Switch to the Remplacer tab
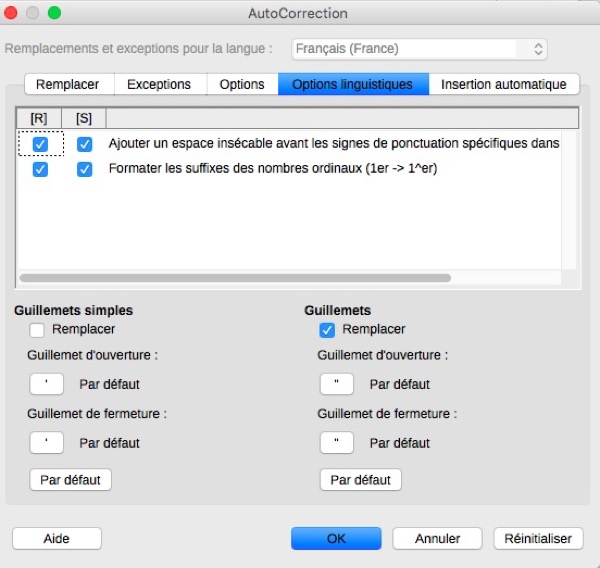This screenshot has width=600, height=568. 68,85
